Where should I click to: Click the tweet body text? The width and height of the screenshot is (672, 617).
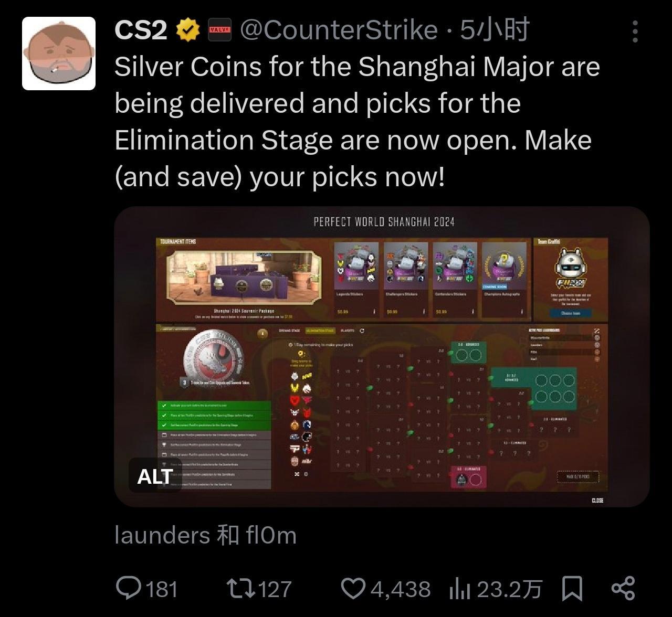tap(357, 122)
